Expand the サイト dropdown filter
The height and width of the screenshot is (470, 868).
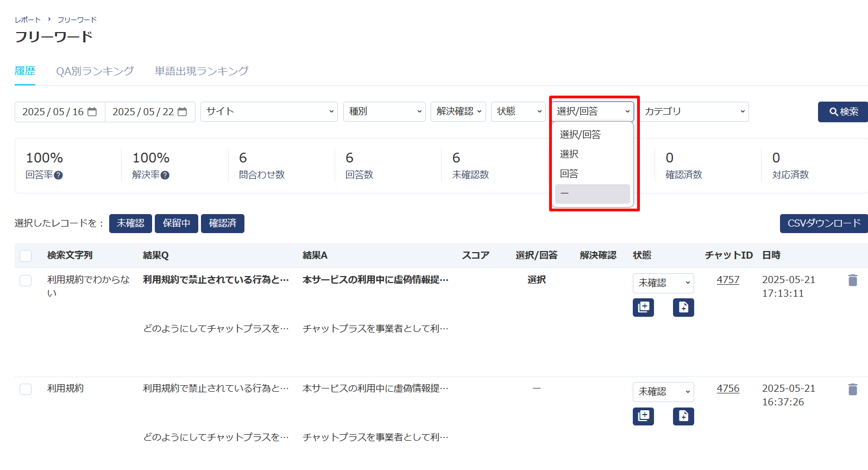[269, 112]
